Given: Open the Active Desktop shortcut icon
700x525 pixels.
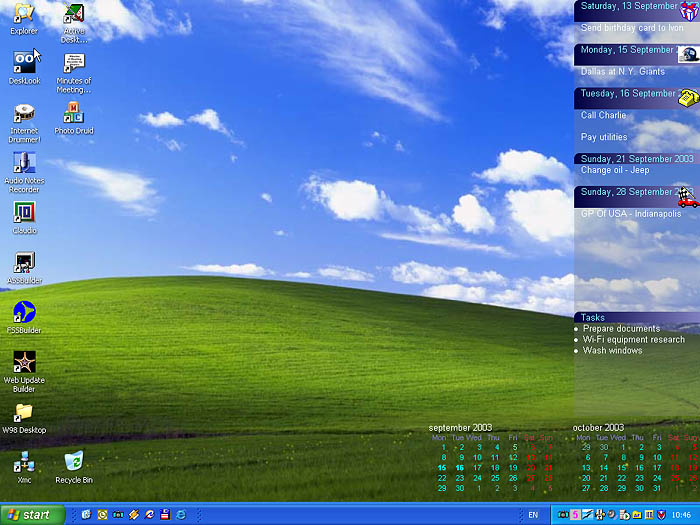Looking at the screenshot, I should (x=74, y=23).
